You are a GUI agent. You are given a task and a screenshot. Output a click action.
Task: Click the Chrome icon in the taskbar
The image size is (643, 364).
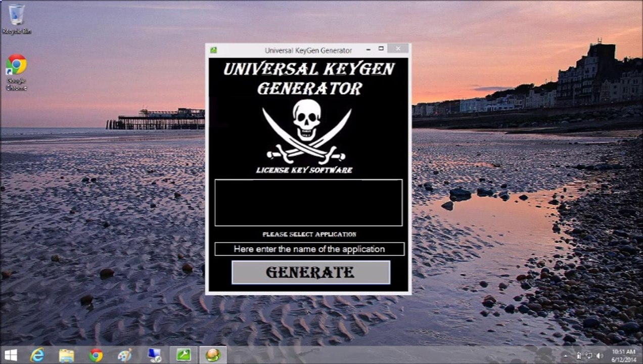(96, 355)
